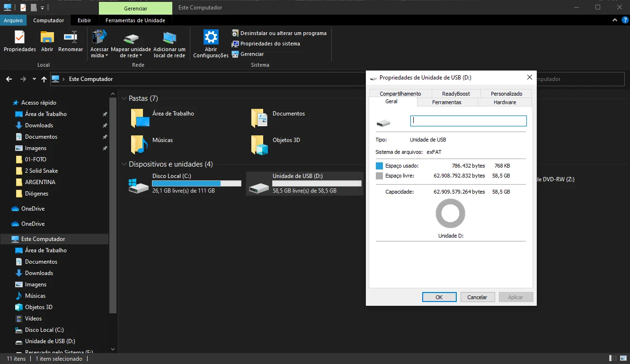Switch to Ferramentas tab in properties dialog
The width and height of the screenshot is (630, 364).
pyautogui.click(x=447, y=102)
